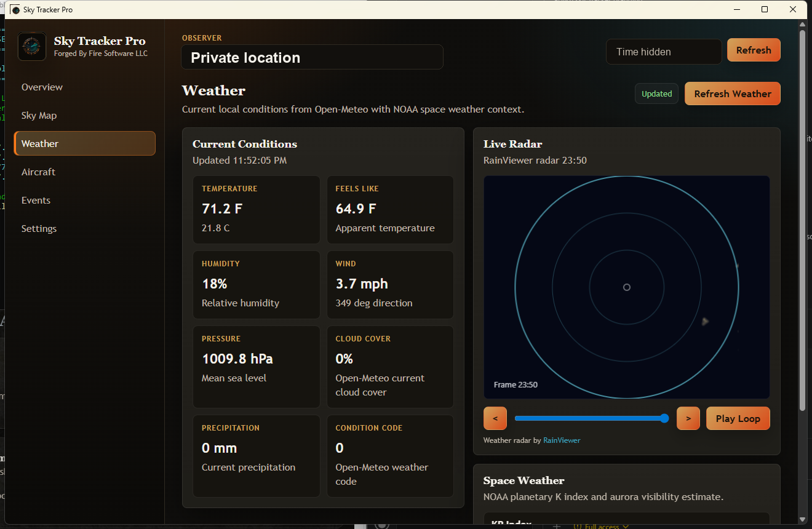The width and height of the screenshot is (812, 529).
Task: Click the radar center marker circle
Action: [627, 287]
